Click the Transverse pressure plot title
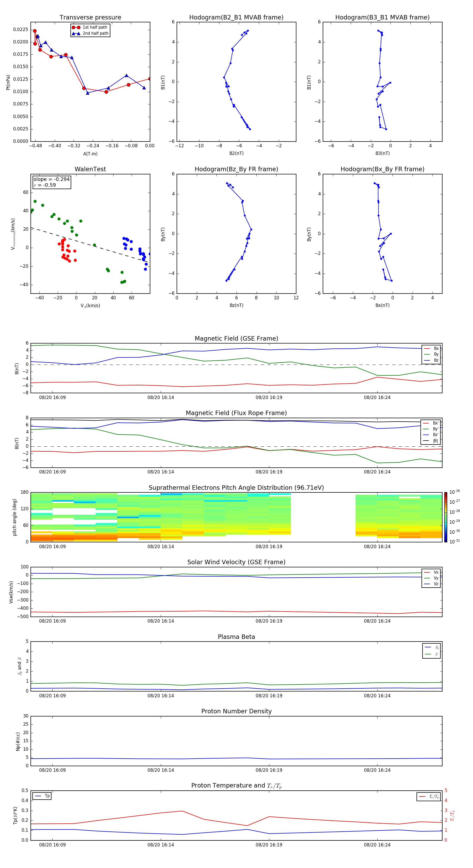Screen dimensions: 473x868 tap(90, 18)
